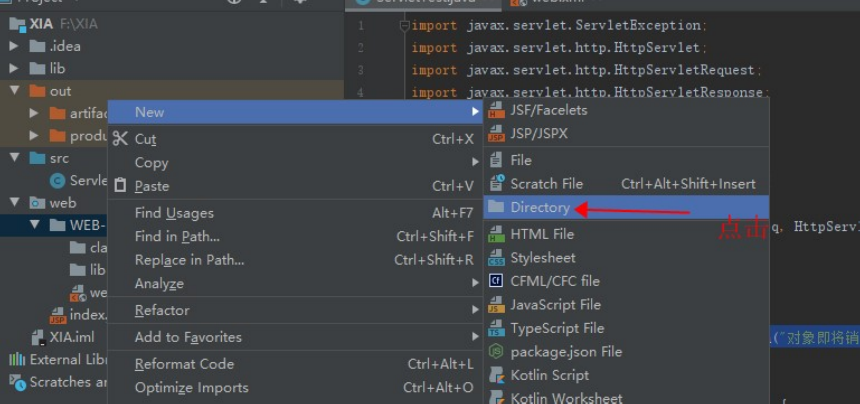The image size is (860, 404).
Task: Expand the lib folder node
Action: [x=14, y=69]
